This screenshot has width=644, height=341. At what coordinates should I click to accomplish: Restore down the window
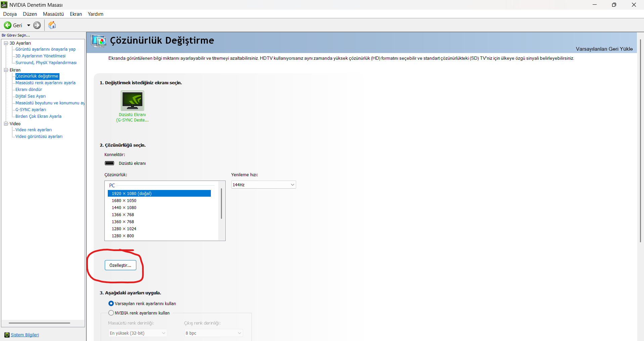tap(614, 5)
